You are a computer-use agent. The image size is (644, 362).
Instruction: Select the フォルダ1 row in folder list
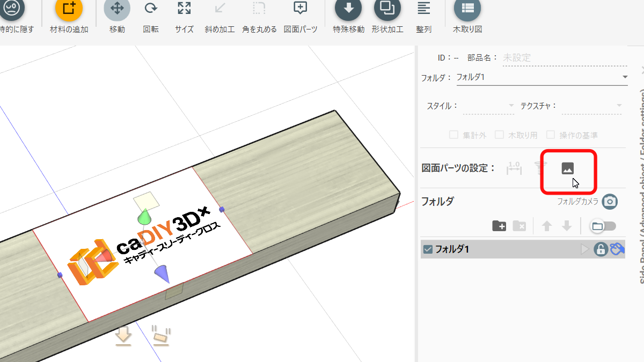[x=523, y=249]
